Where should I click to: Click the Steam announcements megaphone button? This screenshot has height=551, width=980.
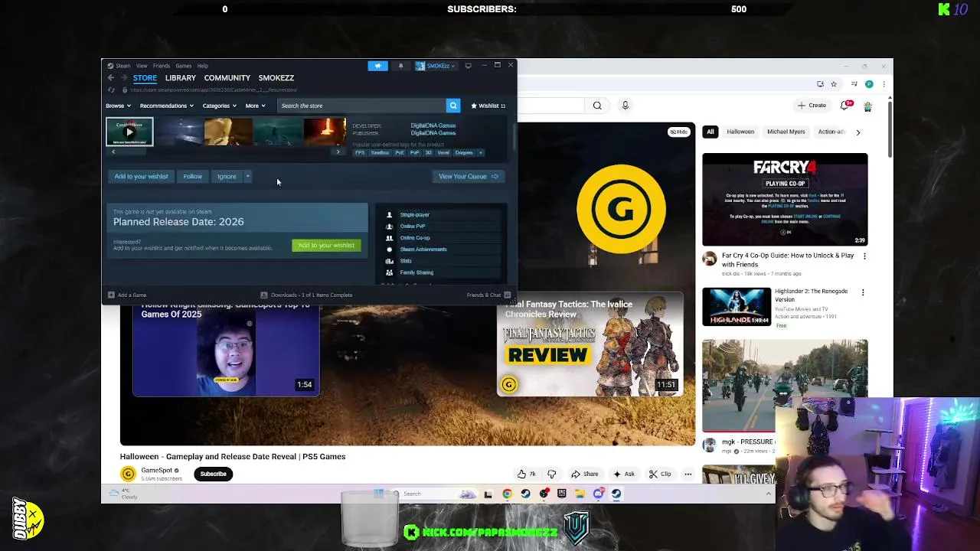click(377, 66)
